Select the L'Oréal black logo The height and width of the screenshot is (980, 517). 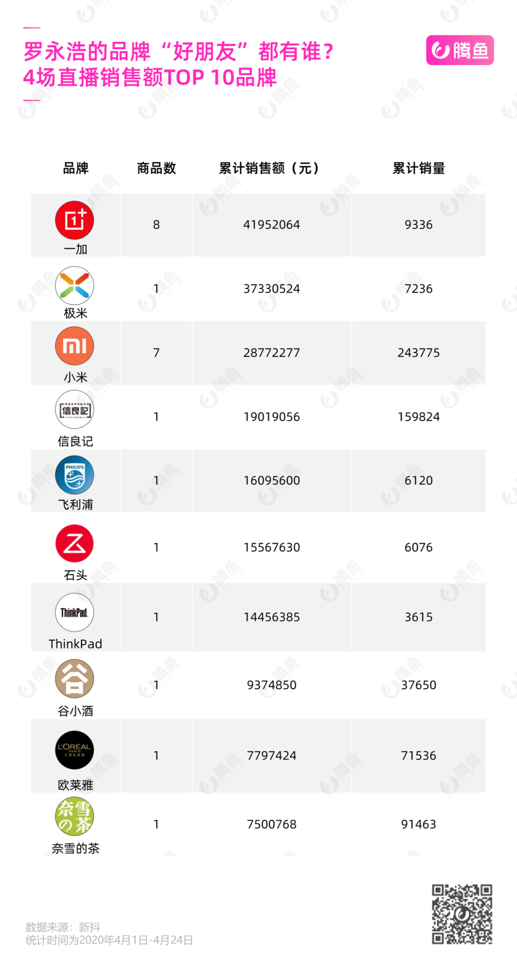(75, 750)
